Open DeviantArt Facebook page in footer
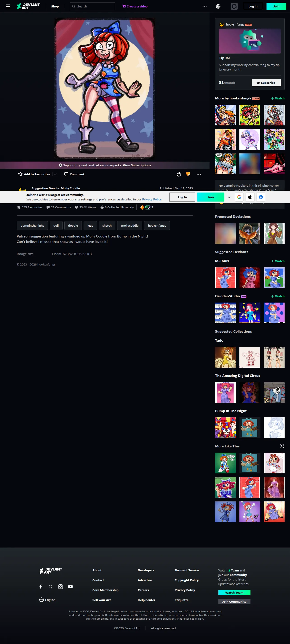 (40, 587)
